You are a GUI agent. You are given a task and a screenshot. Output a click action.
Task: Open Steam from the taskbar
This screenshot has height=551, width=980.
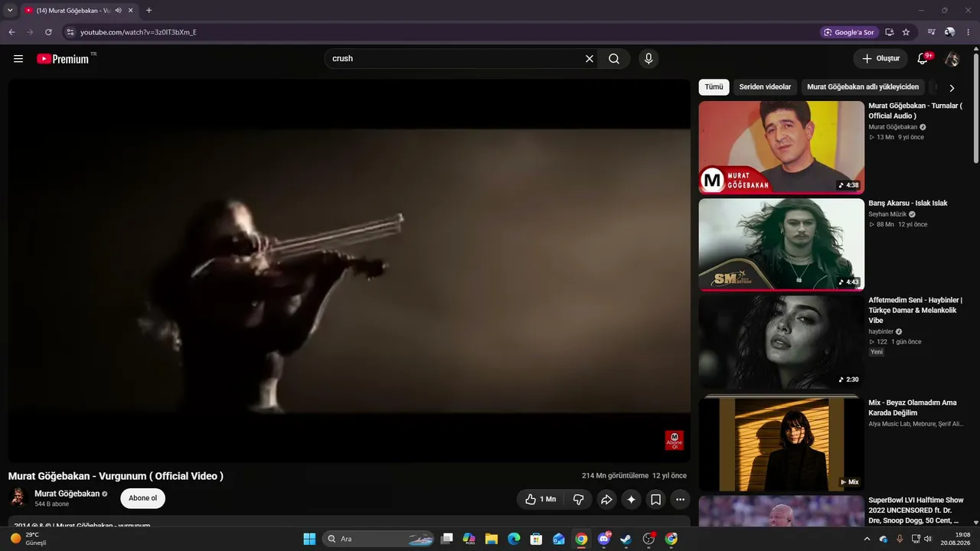(x=626, y=539)
